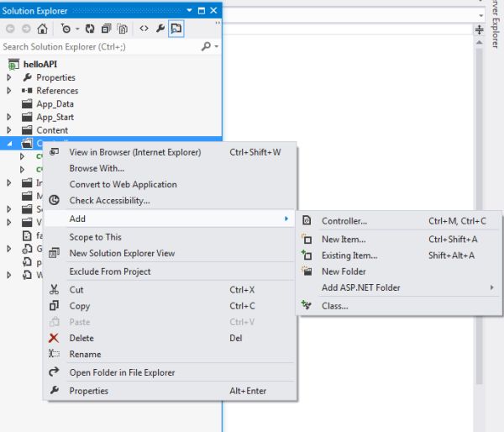Click the View Code angle brackets icon

tap(144, 29)
